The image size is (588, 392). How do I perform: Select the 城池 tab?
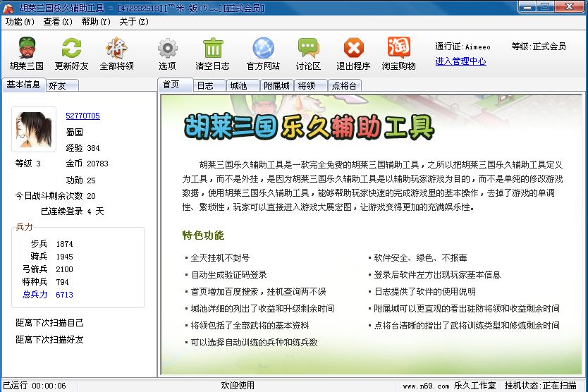(x=243, y=85)
